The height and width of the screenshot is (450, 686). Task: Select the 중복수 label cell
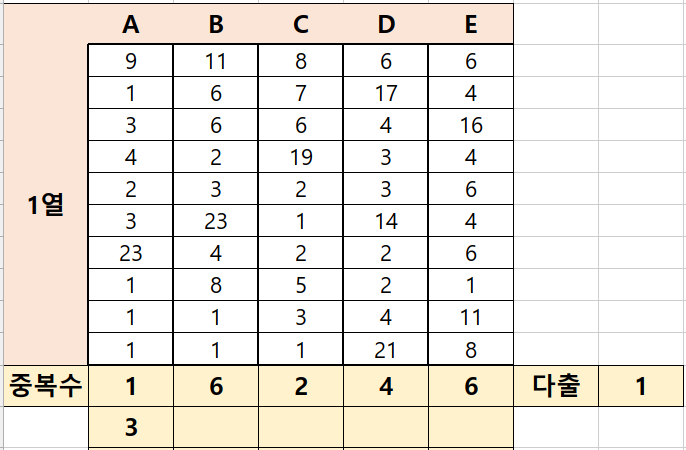(46, 386)
